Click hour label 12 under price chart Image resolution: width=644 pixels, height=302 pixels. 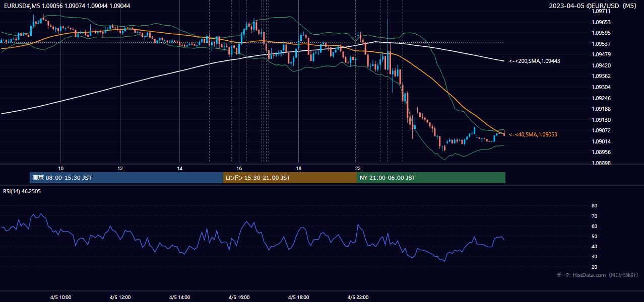120,168
